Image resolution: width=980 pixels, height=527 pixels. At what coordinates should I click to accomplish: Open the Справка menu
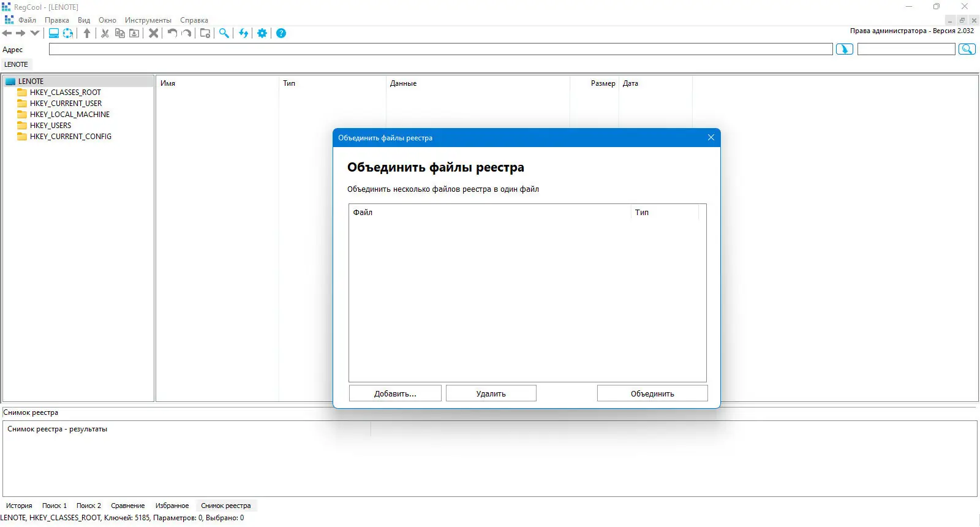pyautogui.click(x=194, y=20)
